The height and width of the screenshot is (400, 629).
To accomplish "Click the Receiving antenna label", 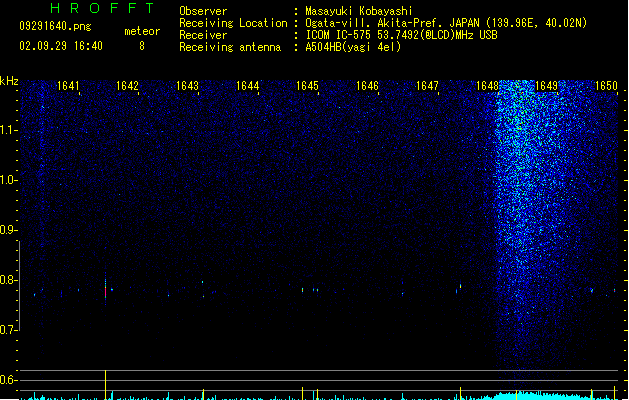I will click(x=230, y=47).
